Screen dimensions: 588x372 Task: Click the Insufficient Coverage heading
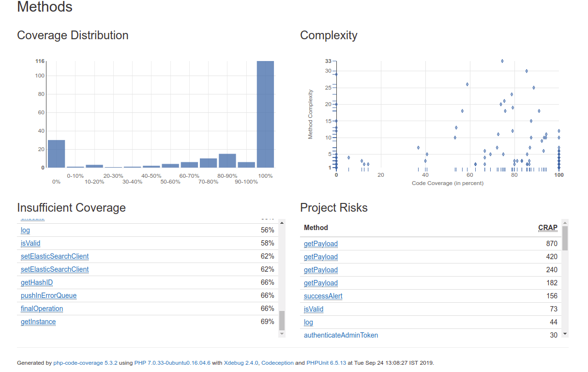pyautogui.click(x=71, y=208)
